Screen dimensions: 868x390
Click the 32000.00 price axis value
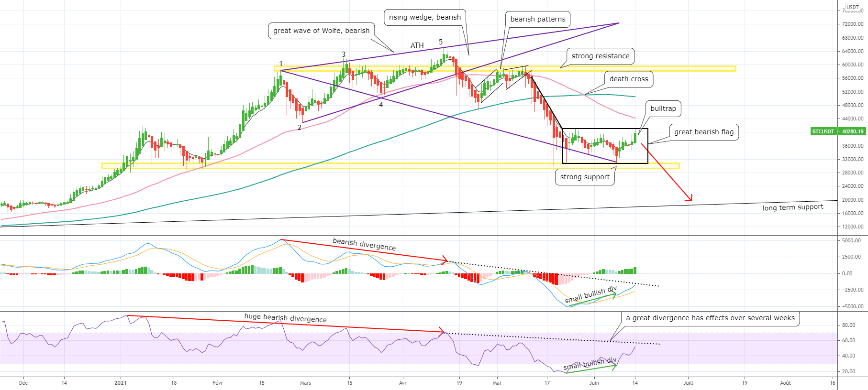click(853, 159)
